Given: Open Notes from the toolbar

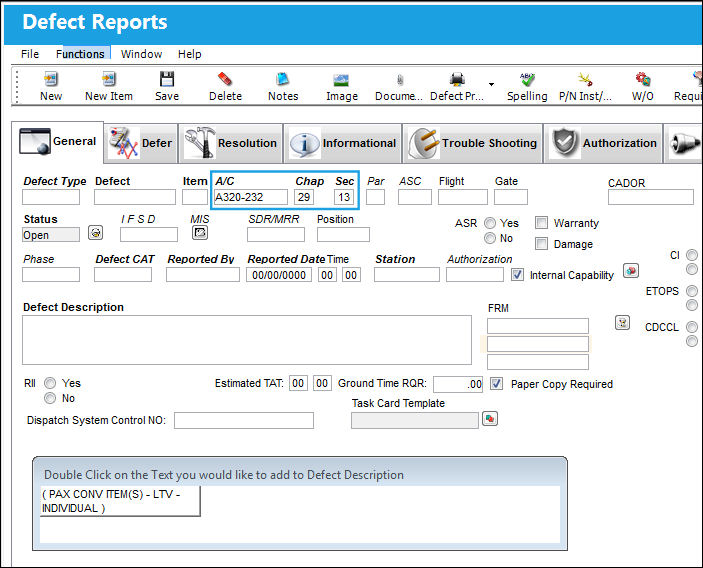Looking at the screenshot, I should coord(283,79).
